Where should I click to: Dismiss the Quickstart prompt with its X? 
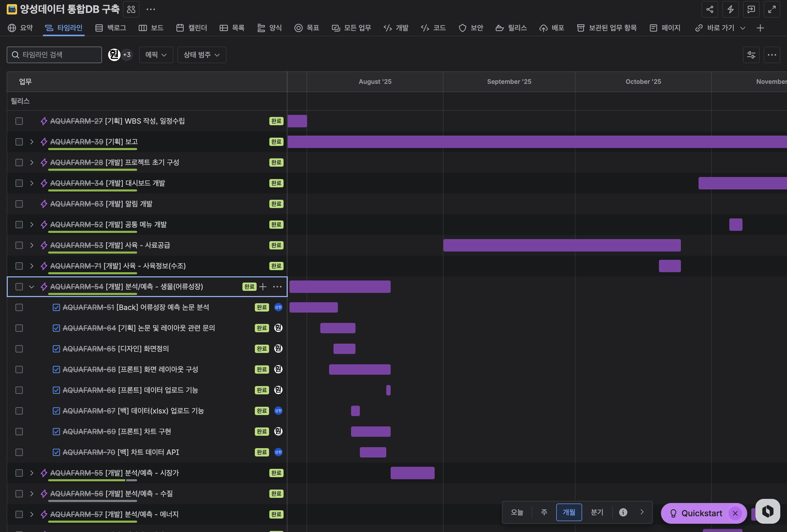point(735,513)
